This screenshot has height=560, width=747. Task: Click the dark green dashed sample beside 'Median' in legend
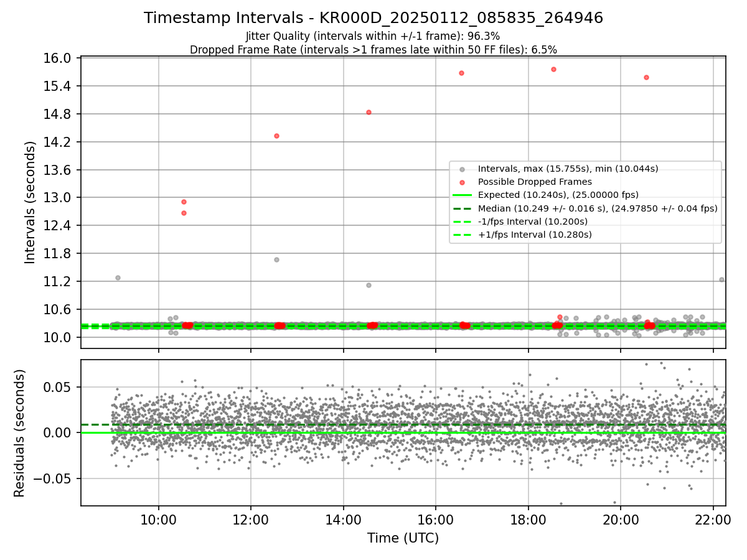pyautogui.click(x=462, y=208)
